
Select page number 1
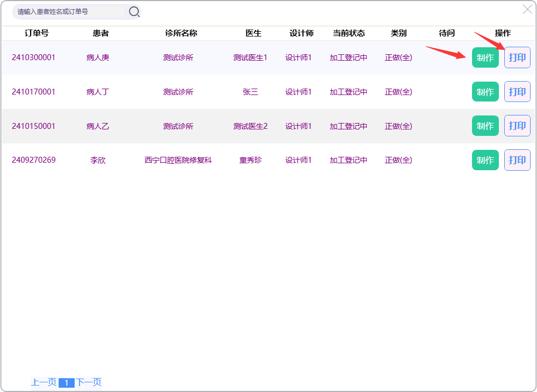click(x=66, y=383)
